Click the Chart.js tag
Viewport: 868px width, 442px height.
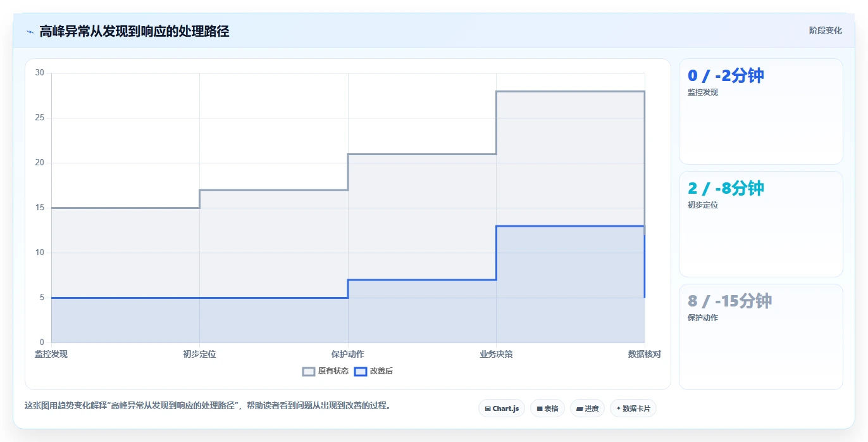(502, 408)
